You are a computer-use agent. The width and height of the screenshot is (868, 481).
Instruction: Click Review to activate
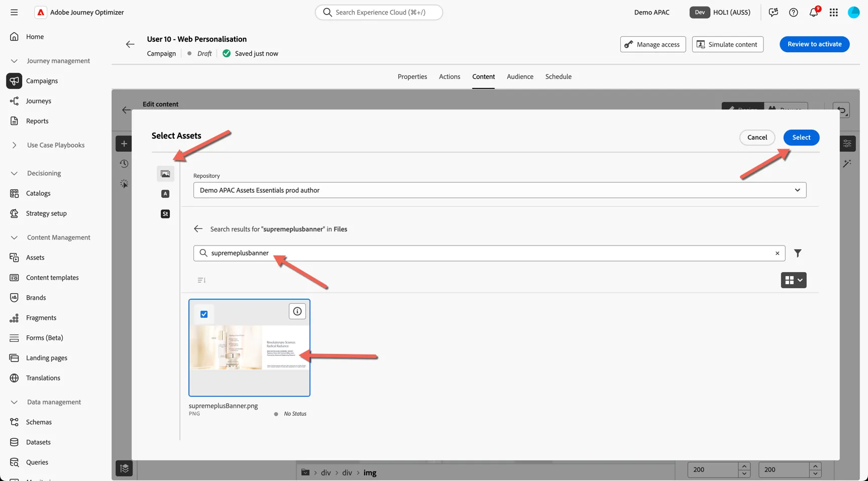(814, 44)
